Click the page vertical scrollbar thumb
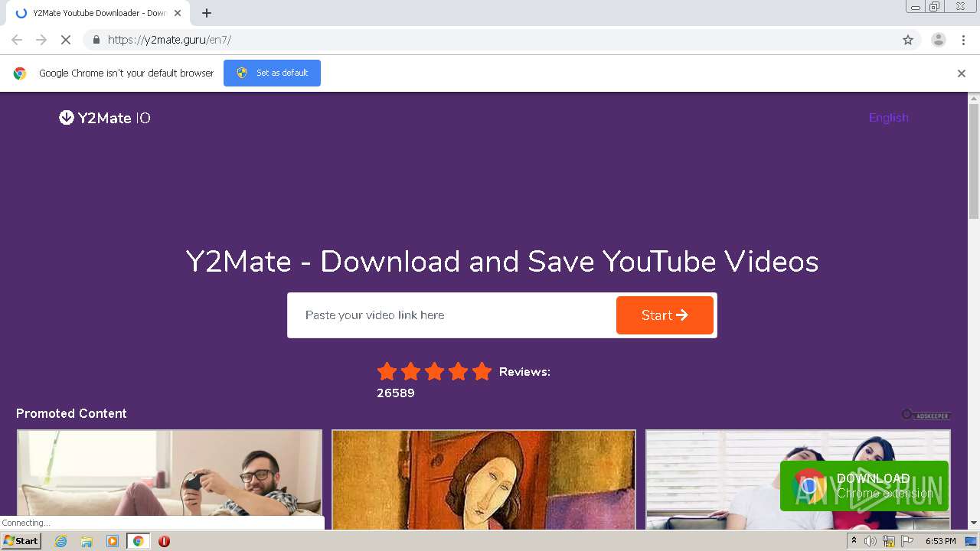Viewport: 980px width, 551px height. click(974, 161)
